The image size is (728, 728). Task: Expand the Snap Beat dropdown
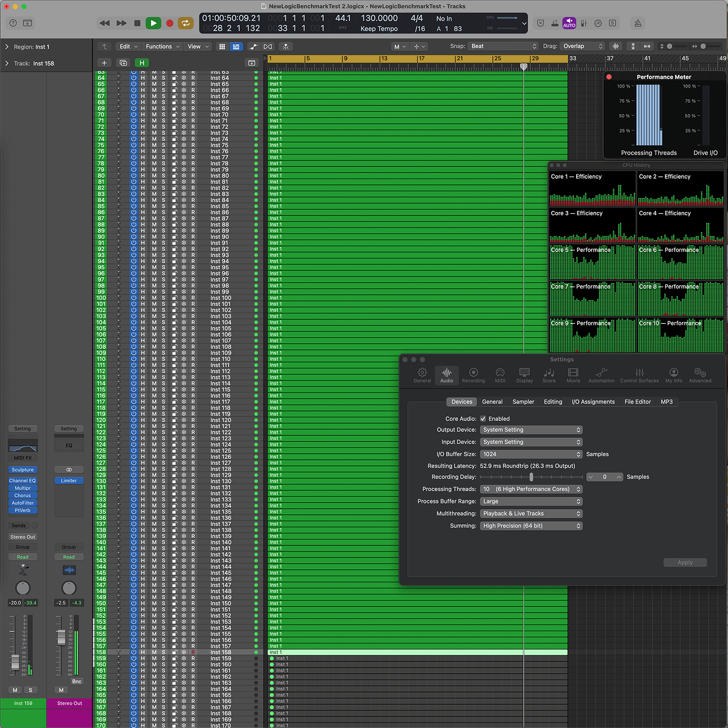(x=504, y=46)
